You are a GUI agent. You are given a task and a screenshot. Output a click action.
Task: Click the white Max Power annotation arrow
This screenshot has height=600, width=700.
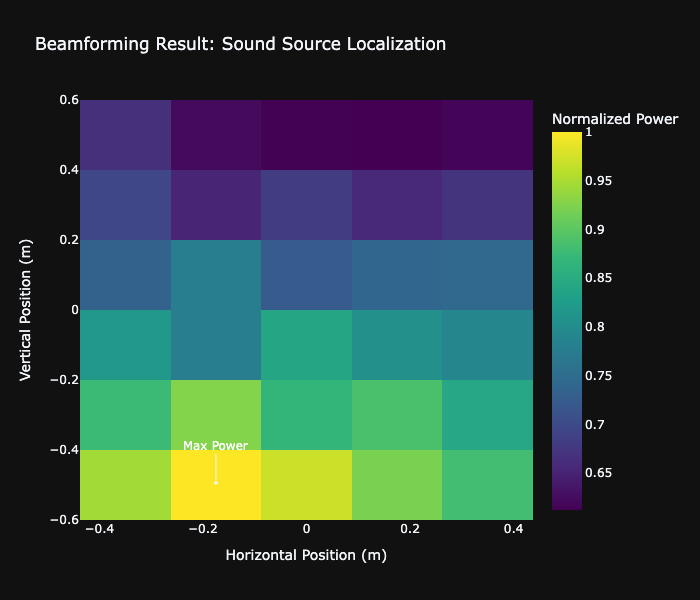point(216,469)
